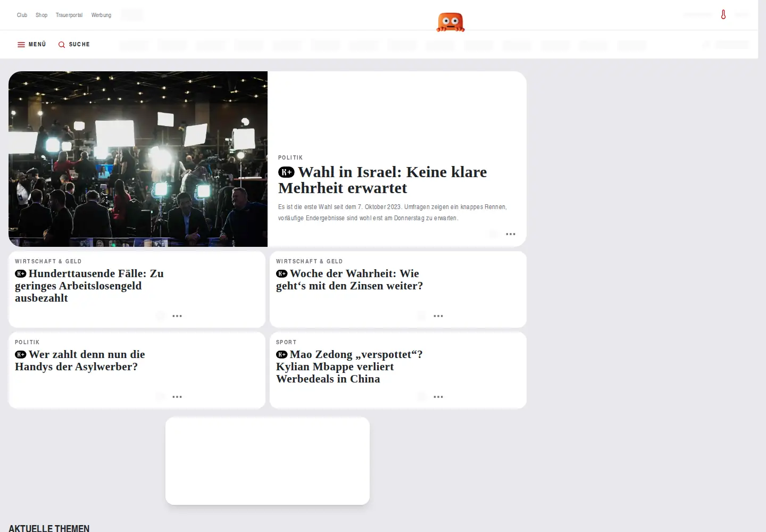Open more options on Woche der Wahrheit card

tap(438, 316)
